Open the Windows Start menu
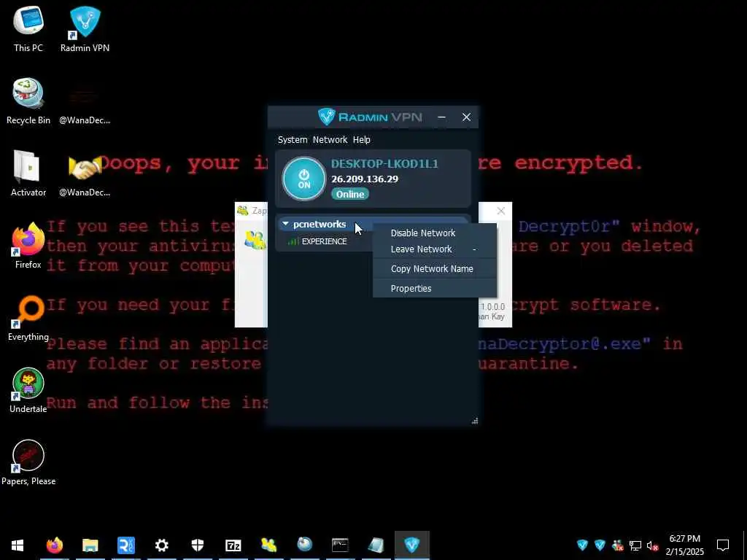747x560 pixels. 18,545
